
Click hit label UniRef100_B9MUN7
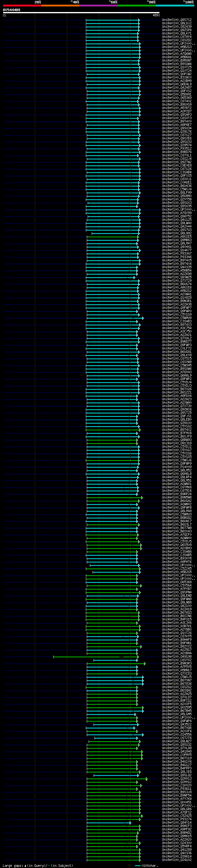(177, 60)
